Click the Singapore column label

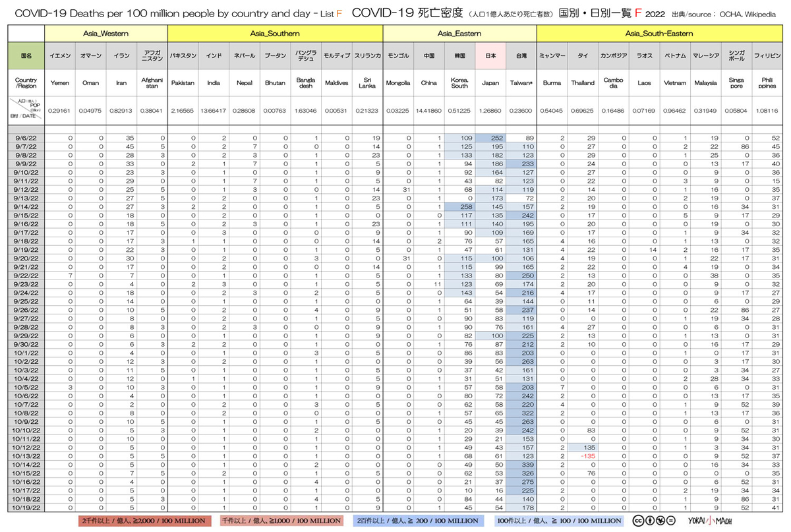(x=736, y=84)
